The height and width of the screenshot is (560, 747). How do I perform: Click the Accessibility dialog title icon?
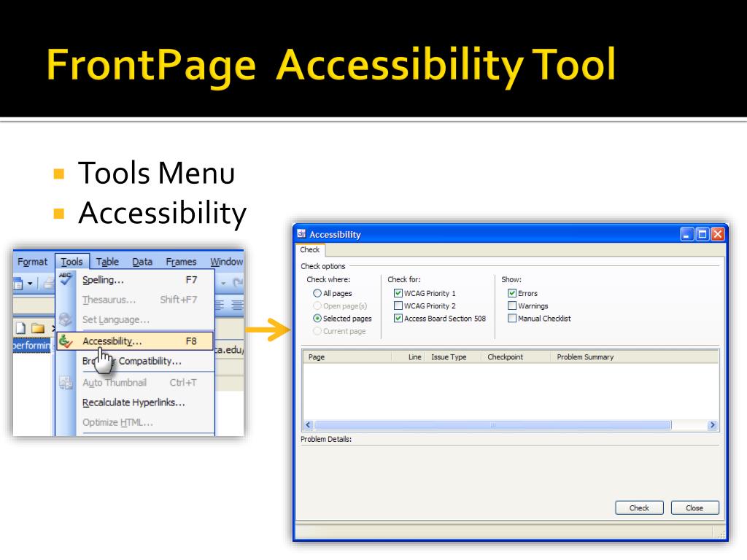pos(301,233)
